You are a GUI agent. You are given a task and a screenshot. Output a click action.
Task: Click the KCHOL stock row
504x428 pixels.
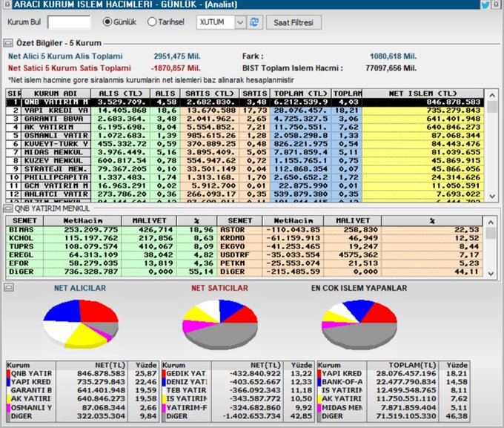pyautogui.click(x=111, y=238)
